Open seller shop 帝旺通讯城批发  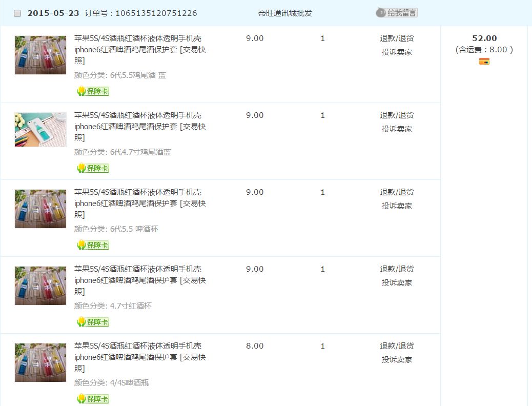pos(285,13)
